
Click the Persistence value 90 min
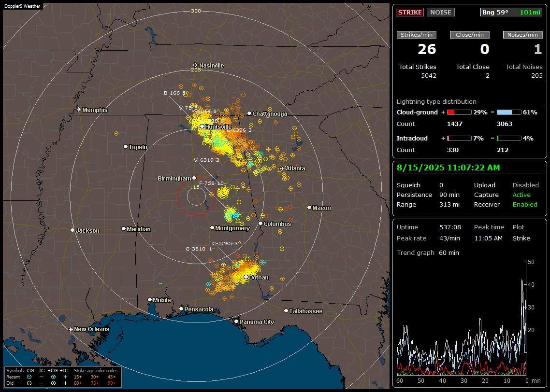coord(449,195)
